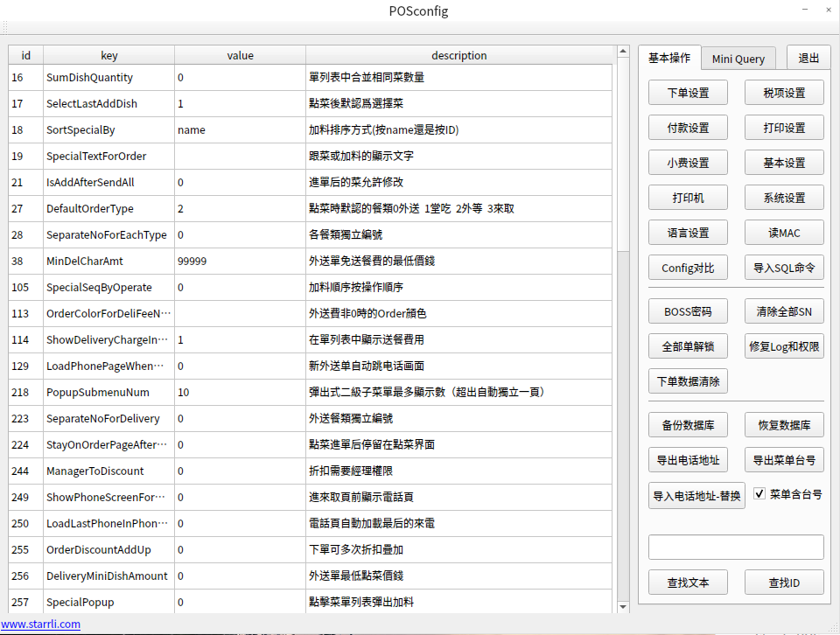Click the table scrollbar down arrow
The width and height of the screenshot is (840, 635).
point(623,606)
